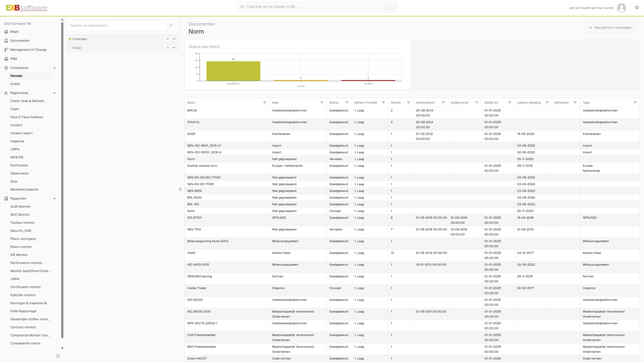Open the user profile avatar
644x362 pixels.
(621, 8)
